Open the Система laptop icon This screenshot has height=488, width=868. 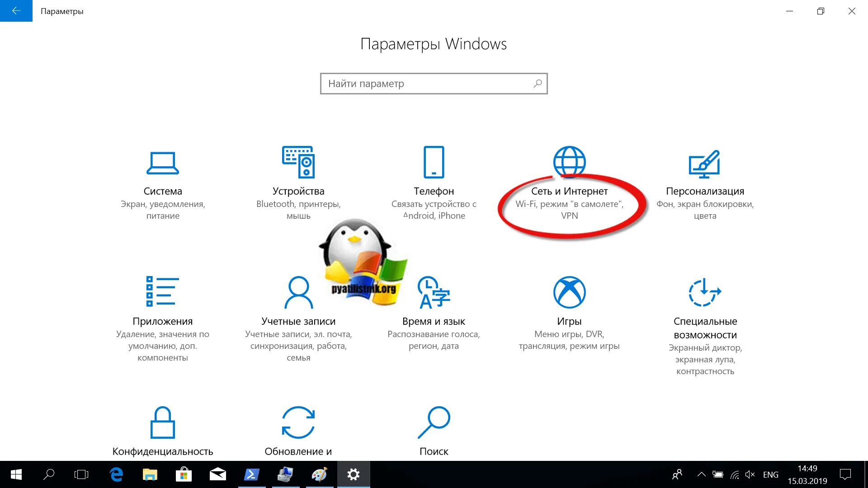(163, 163)
